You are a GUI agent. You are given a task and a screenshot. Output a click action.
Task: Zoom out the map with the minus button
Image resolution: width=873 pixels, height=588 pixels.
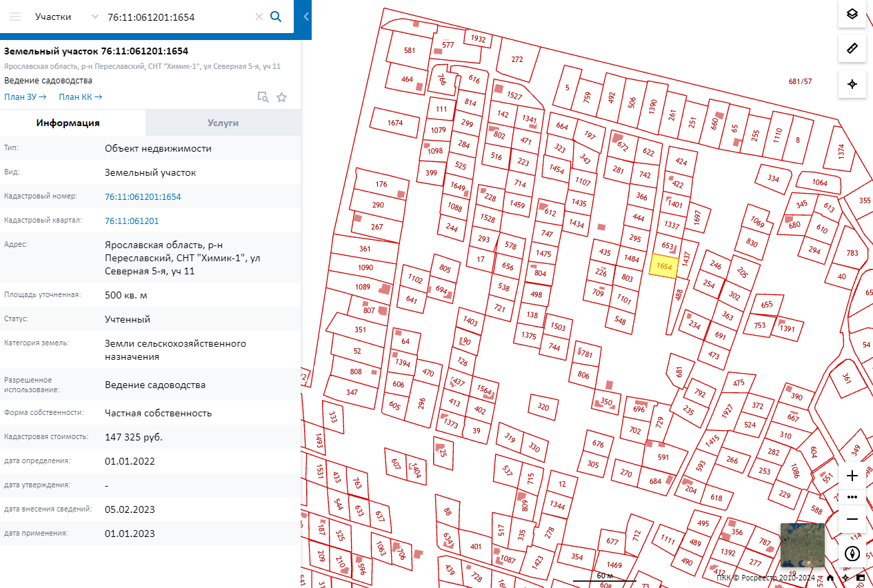(x=852, y=518)
